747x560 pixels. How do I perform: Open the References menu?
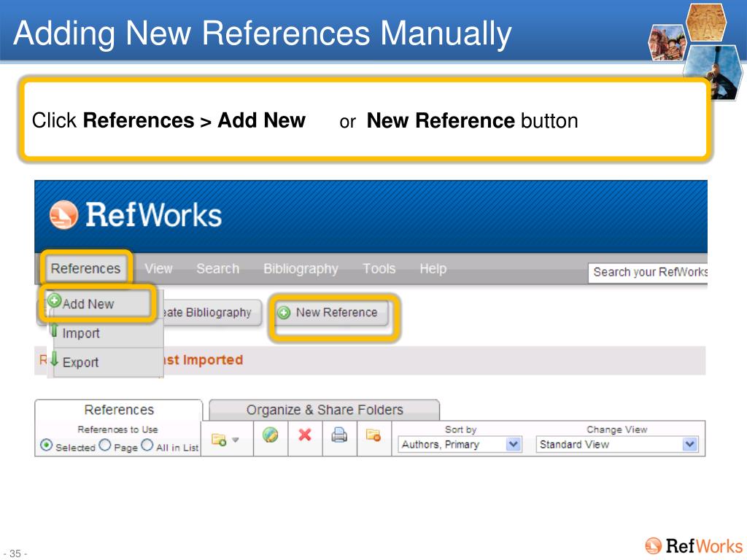pyautogui.click(x=86, y=268)
